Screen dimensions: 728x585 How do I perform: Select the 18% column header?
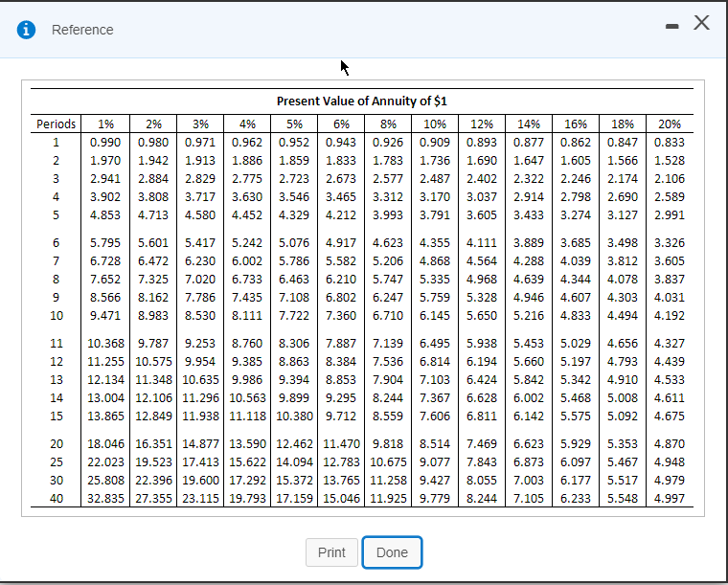[x=622, y=124]
